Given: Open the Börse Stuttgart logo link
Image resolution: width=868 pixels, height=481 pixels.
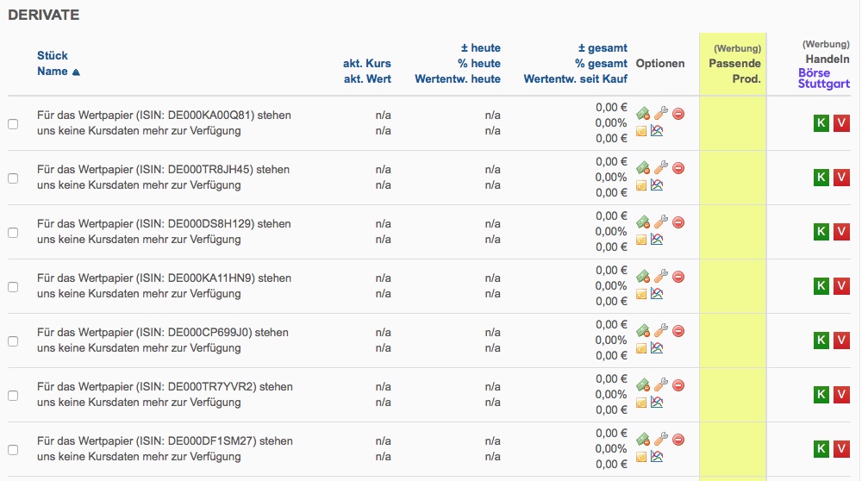Looking at the screenshot, I should coord(824,78).
